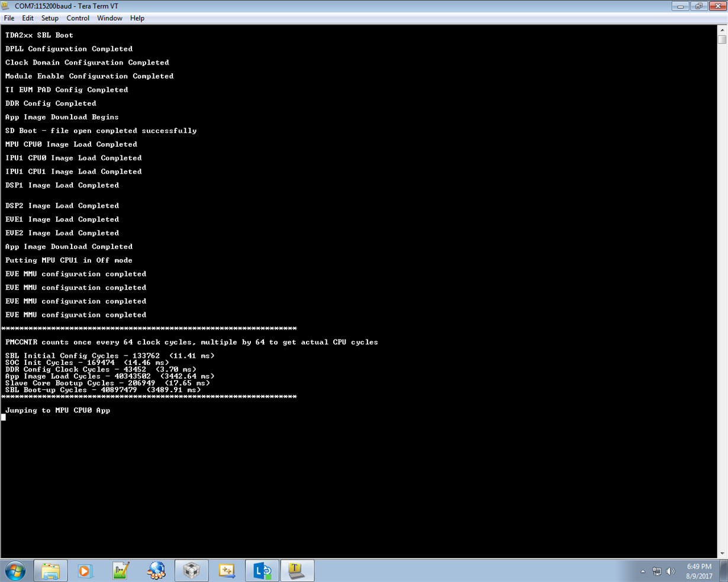
Task: Launch Windows Media Player from taskbar
Action: pos(85,571)
